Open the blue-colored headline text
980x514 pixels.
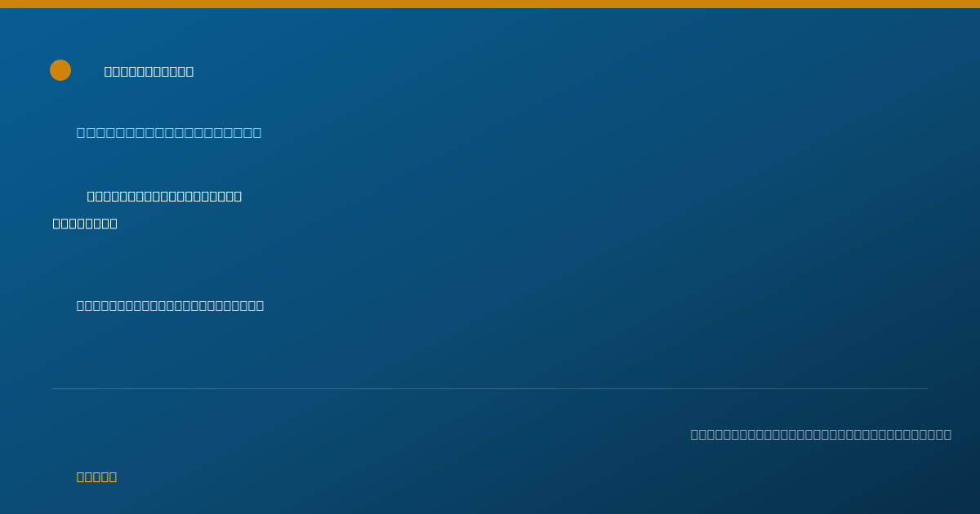(169, 132)
